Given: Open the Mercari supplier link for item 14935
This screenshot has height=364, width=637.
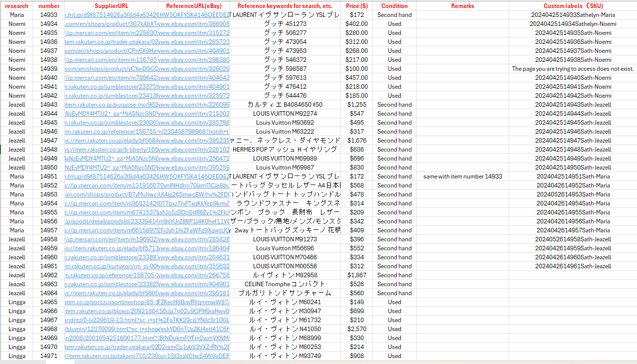Looking at the screenshot, I should tap(111, 33).
